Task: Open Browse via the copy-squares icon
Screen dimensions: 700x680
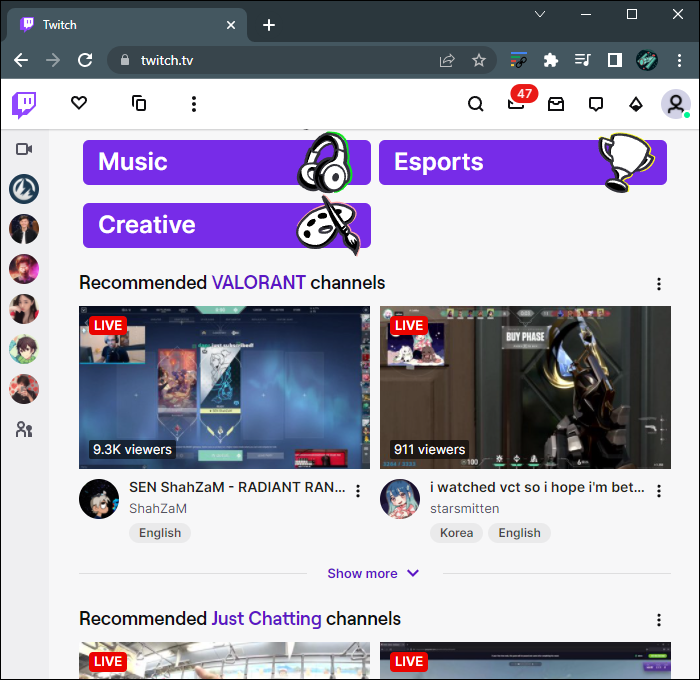Action: (139, 103)
